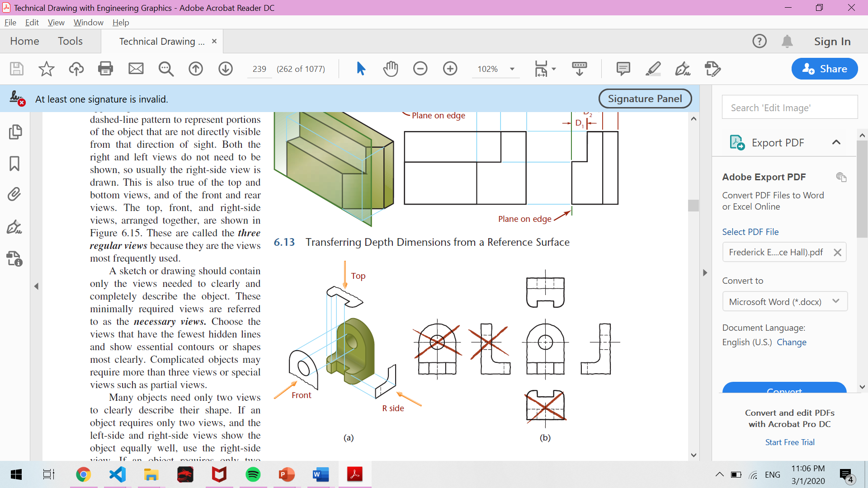Open the Bookmarks side panel
Screen dimensions: 868x488
[14, 164]
